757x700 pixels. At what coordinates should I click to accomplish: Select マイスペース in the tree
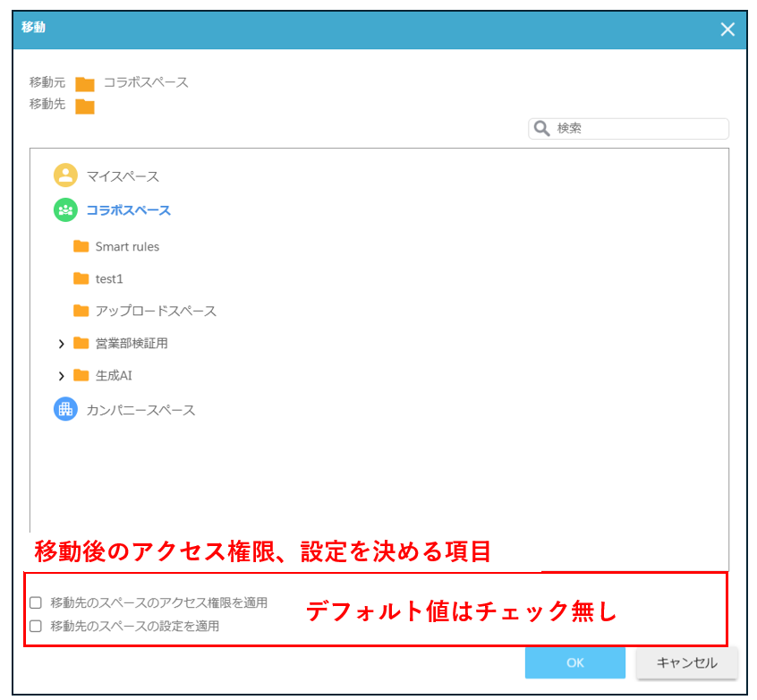[x=123, y=176]
